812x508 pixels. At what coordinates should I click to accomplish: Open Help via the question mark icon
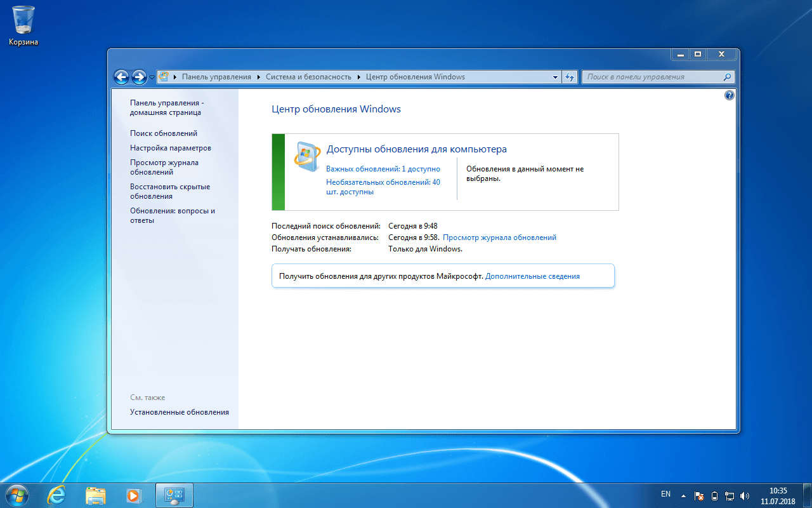(x=729, y=95)
